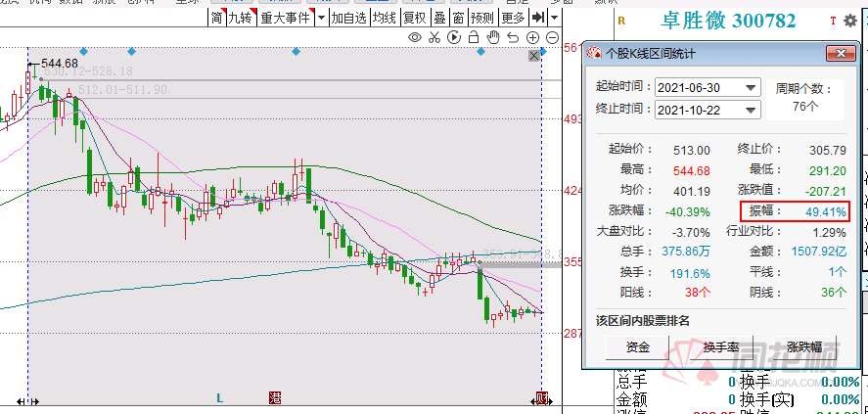868x414 pixels.
Task: Select the scissors cut tool
Action: [x=434, y=37]
